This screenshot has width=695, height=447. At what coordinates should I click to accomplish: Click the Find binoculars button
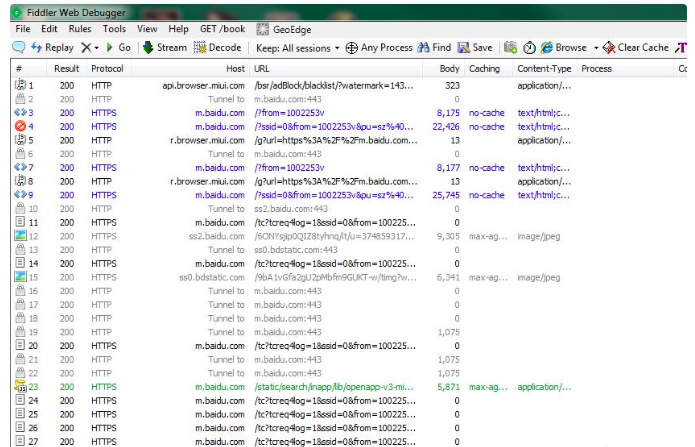click(x=434, y=47)
